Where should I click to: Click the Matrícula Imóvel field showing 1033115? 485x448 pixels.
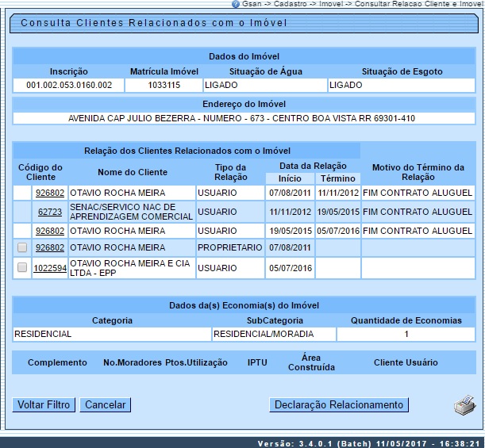click(x=164, y=85)
